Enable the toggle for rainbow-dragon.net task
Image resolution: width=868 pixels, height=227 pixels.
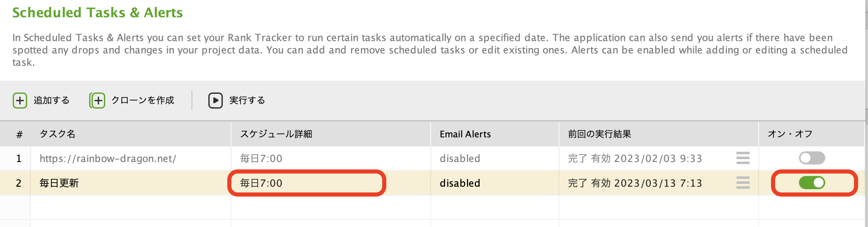coord(812,158)
